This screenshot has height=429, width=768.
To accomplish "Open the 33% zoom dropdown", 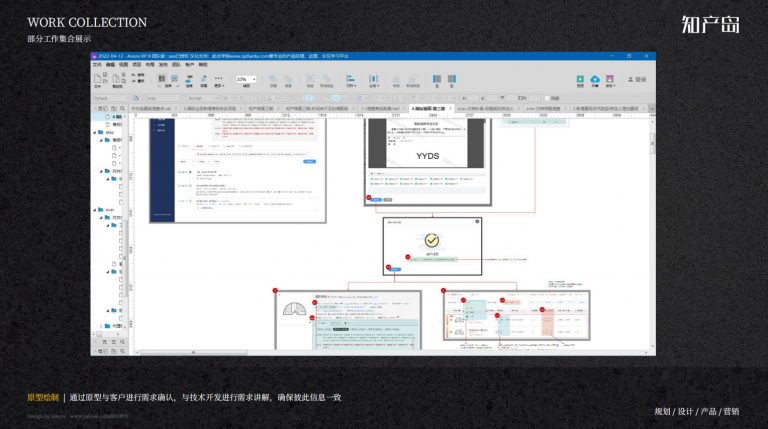I will coord(246,79).
